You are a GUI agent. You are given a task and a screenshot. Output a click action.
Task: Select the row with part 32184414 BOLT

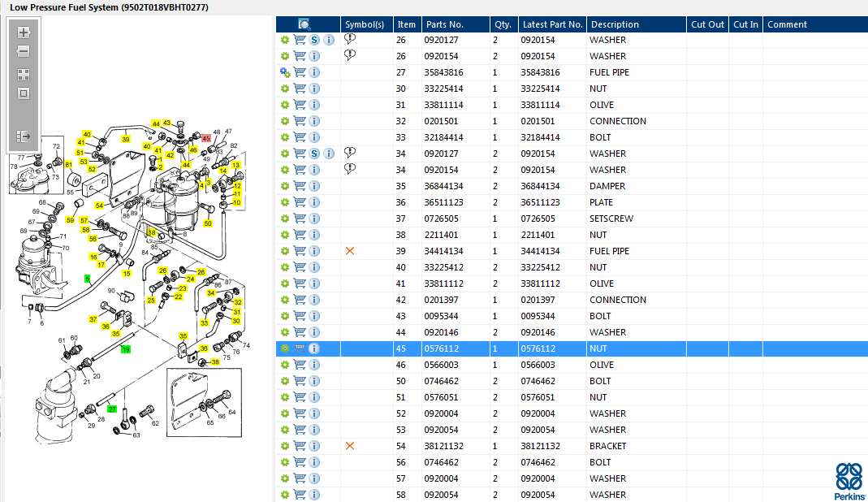(572, 137)
